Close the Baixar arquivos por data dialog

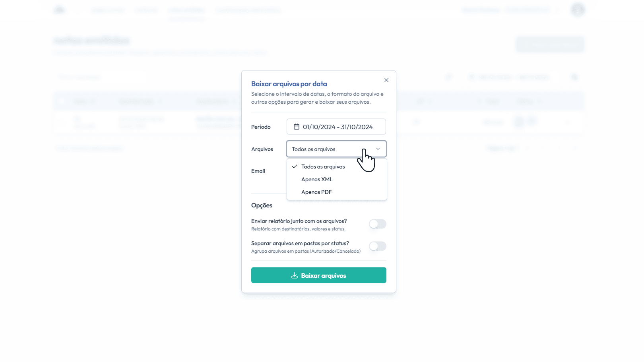pos(386,80)
